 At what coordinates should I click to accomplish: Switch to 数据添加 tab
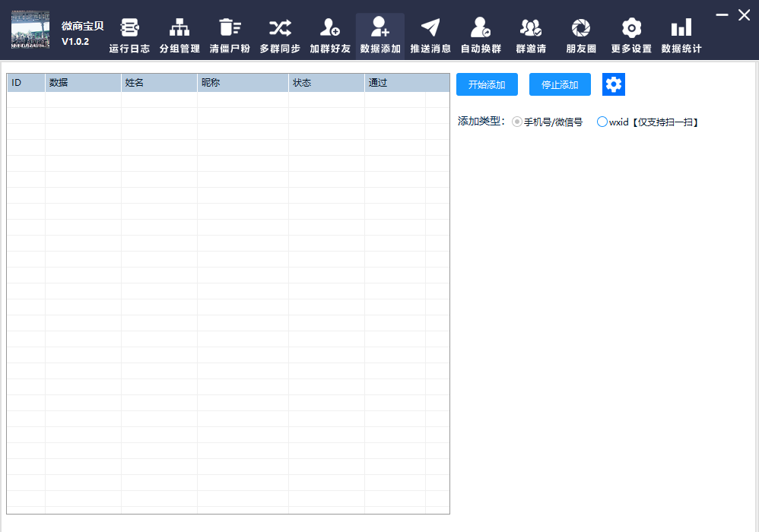pos(380,36)
